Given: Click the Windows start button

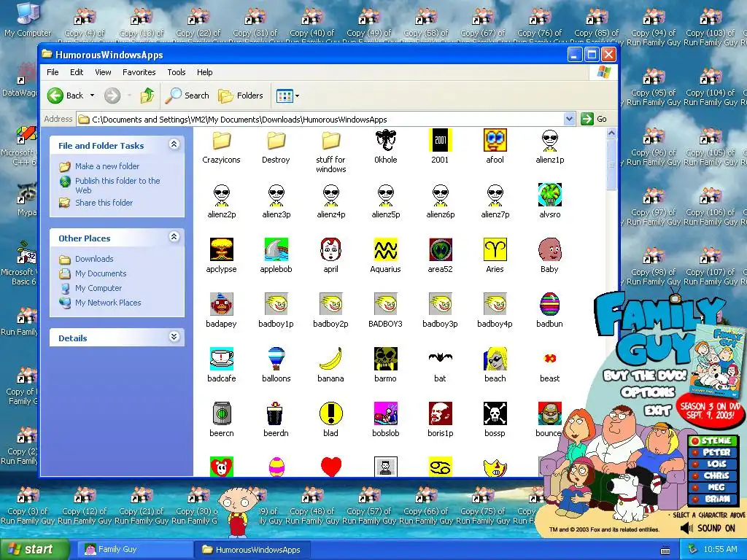Looking at the screenshot, I should tap(34, 550).
